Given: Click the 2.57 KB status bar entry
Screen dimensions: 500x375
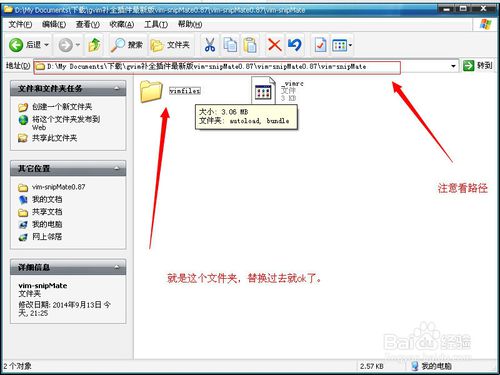Looking at the screenshot, I should click(x=372, y=366).
